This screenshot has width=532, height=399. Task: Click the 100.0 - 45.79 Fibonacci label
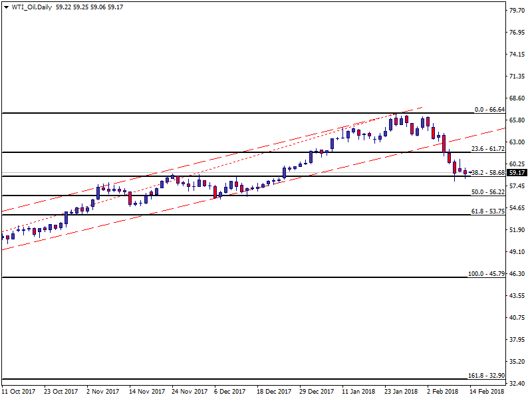[x=487, y=273]
